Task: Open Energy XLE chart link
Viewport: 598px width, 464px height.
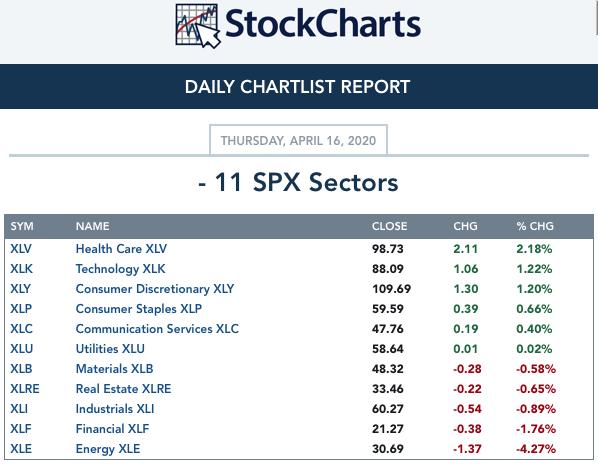Action: [x=108, y=449]
